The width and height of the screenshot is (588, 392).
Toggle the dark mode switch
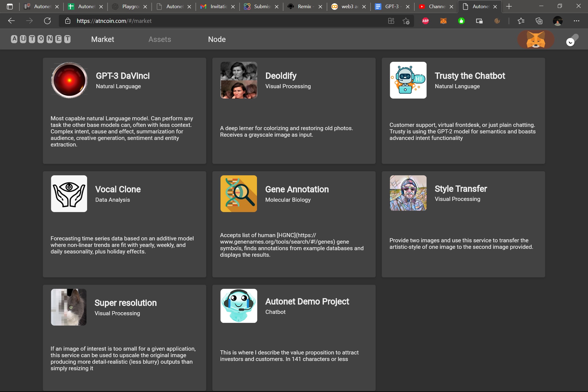click(x=572, y=40)
